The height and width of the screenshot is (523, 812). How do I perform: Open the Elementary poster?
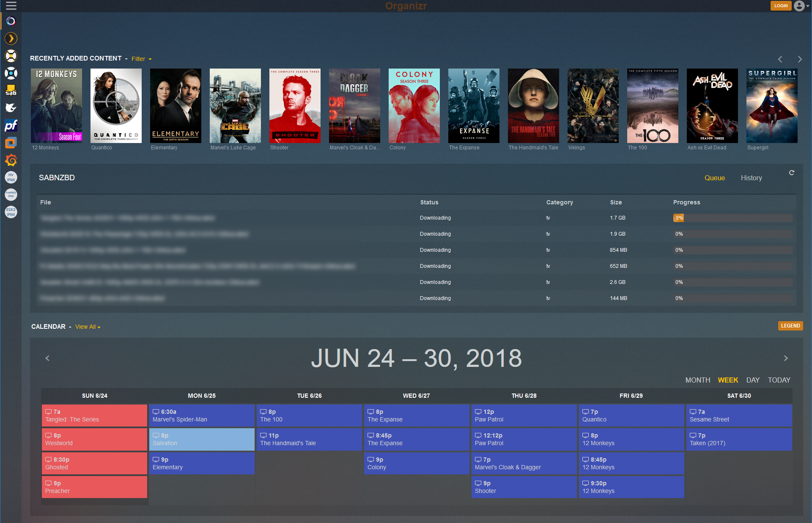click(176, 106)
